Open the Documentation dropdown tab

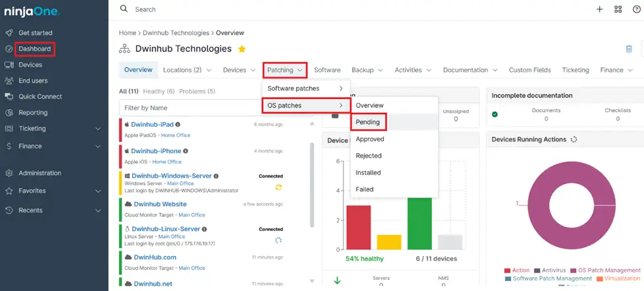[x=470, y=70]
